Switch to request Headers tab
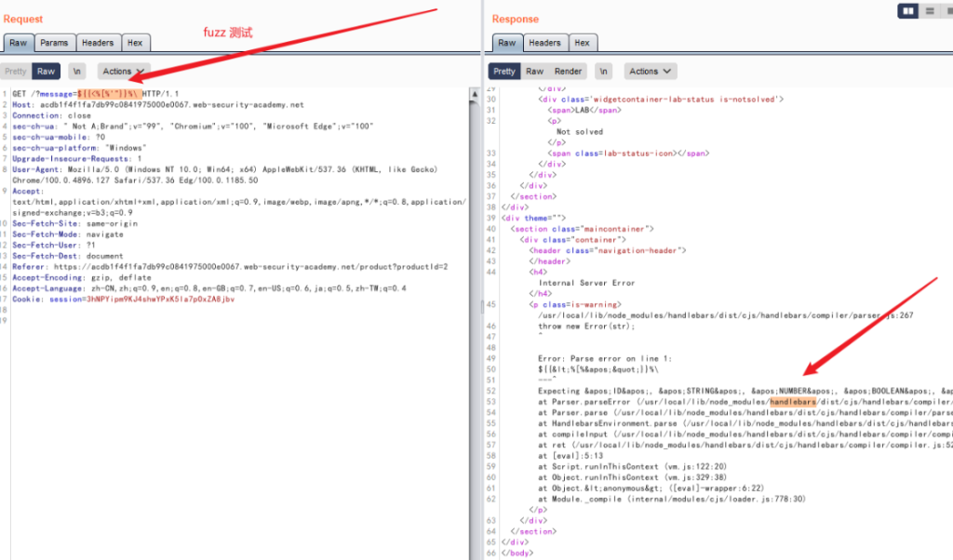 (97, 43)
